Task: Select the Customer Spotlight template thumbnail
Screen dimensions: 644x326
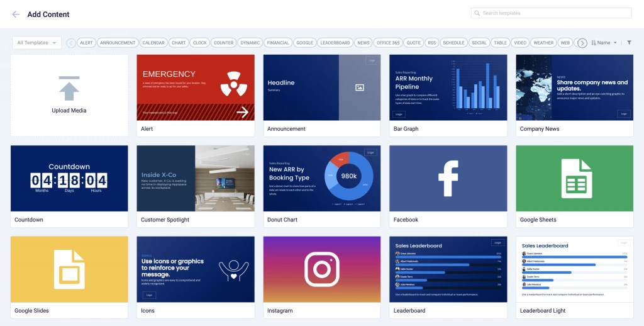Action: [x=196, y=178]
